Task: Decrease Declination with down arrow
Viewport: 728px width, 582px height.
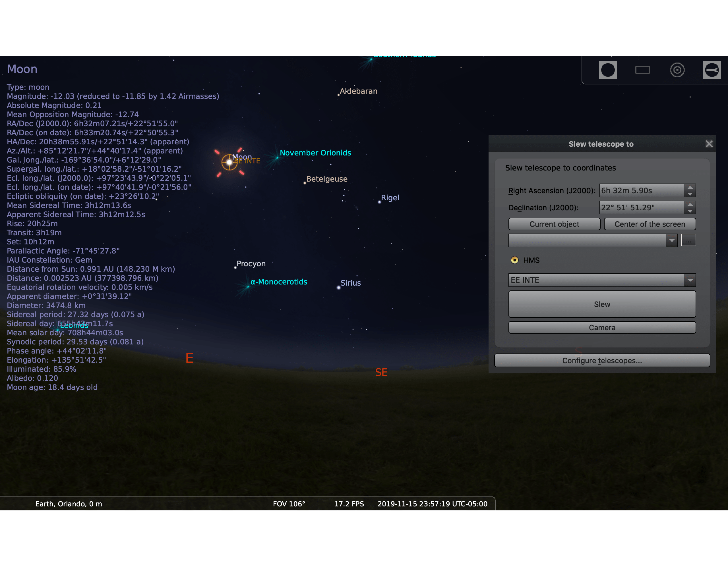Action: click(690, 211)
